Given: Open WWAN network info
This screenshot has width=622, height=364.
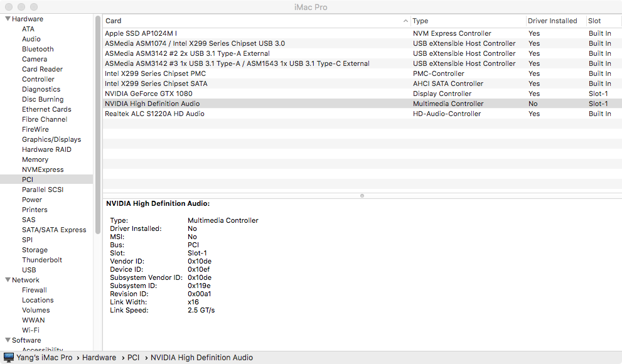Looking at the screenshot, I should 33,320.
